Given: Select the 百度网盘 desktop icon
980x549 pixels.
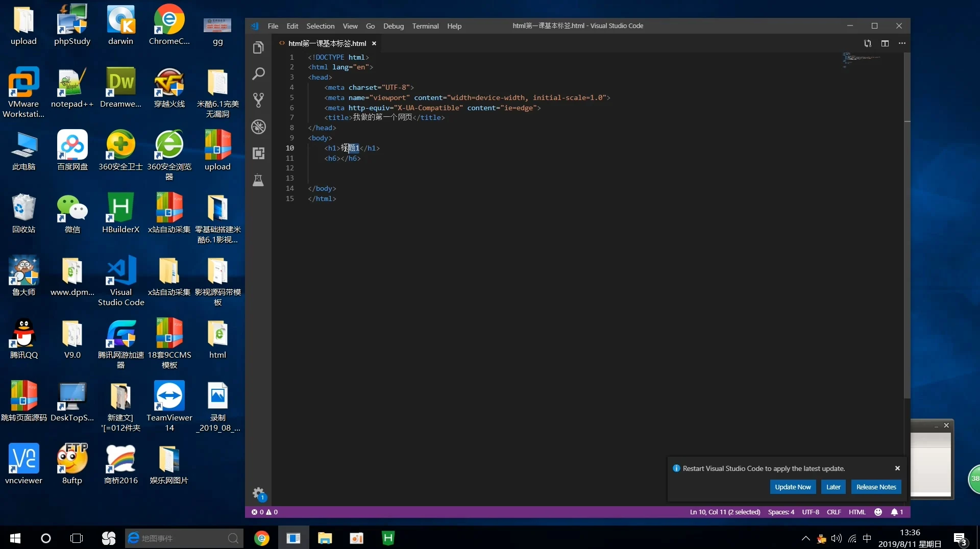Looking at the screenshot, I should click(x=72, y=151).
